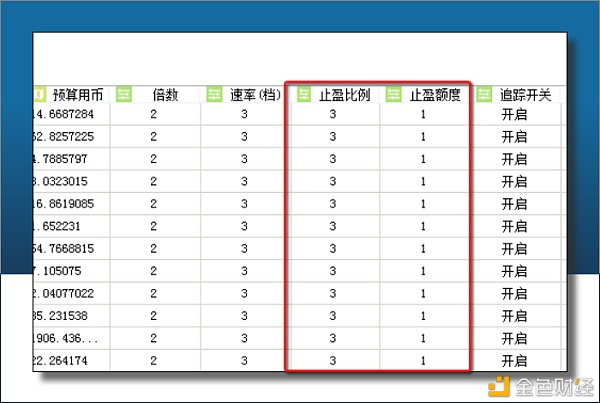Screen dimensions: 600x403
Task: Select the 倍数 column header label
Action: [x=165, y=95]
